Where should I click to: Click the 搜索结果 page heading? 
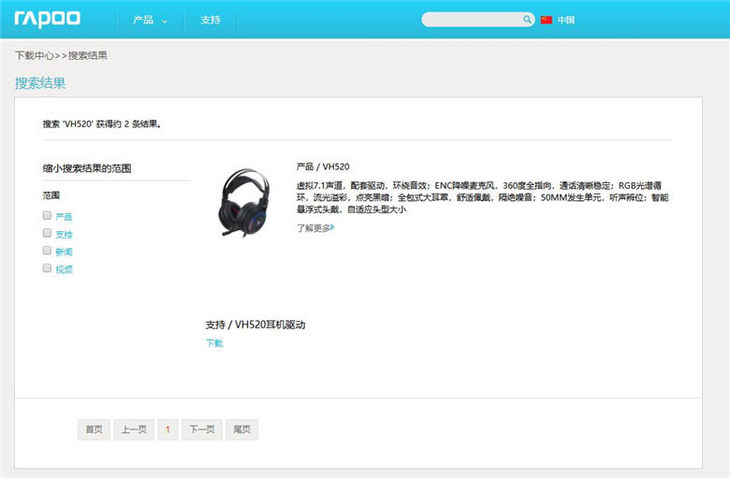pyautogui.click(x=40, y=83)
